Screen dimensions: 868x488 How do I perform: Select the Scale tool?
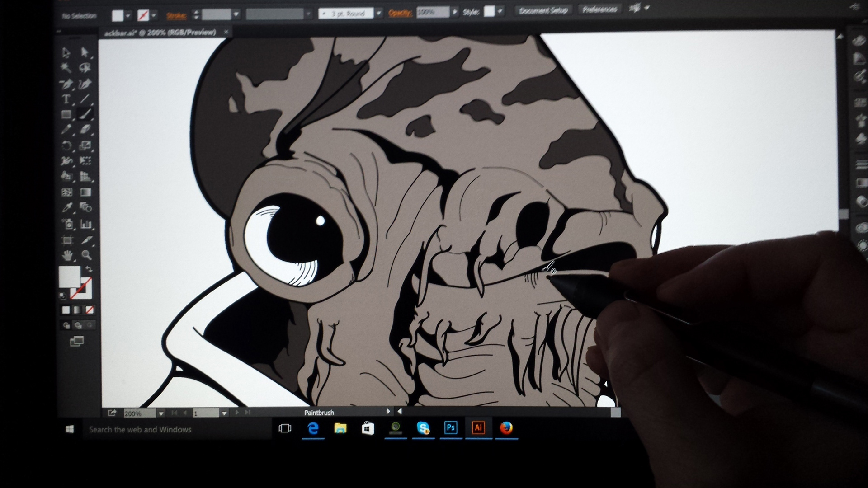pos(85,145)
